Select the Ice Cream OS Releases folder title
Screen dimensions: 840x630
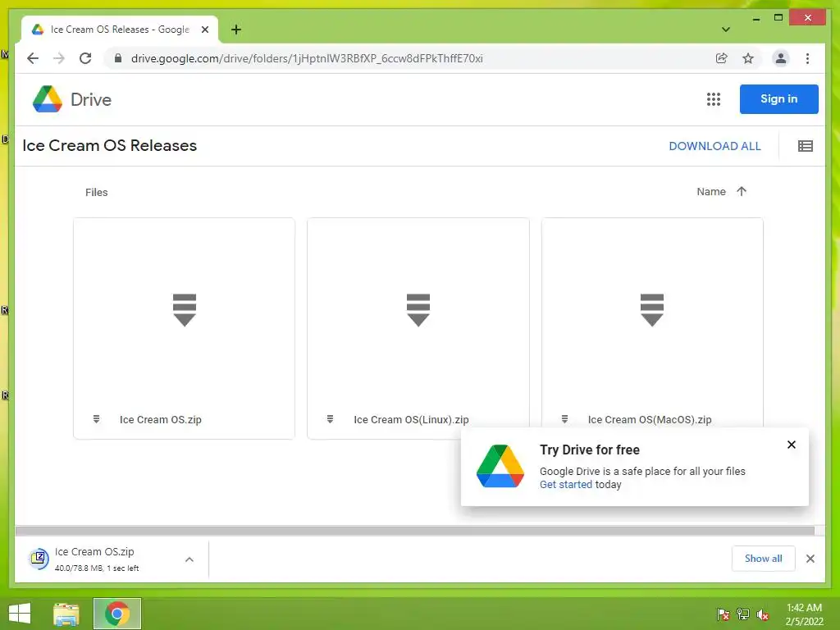[110, 146]
